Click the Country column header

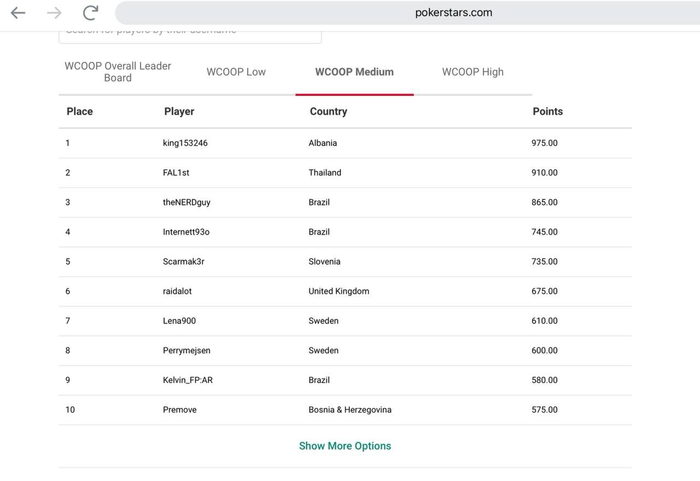328,111
